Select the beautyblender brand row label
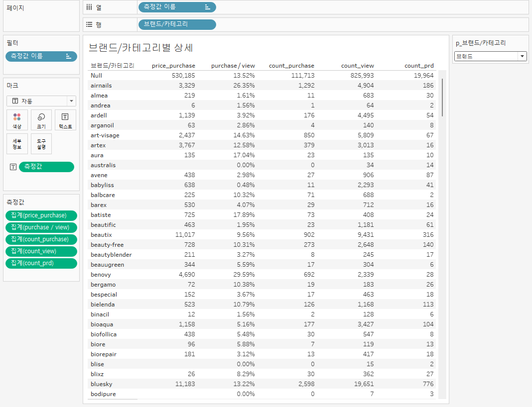Image resolution: width=532 pixels, height=407 pixels. pyautogui.click(x=111, y=255)
